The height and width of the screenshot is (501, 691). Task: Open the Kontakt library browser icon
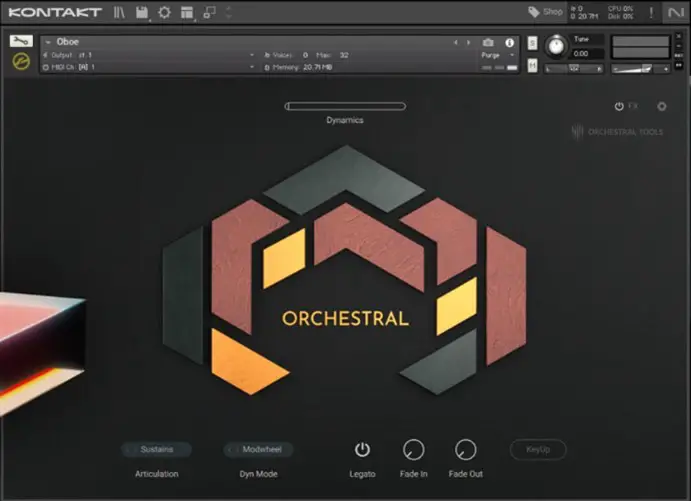(x=119, y=12)
